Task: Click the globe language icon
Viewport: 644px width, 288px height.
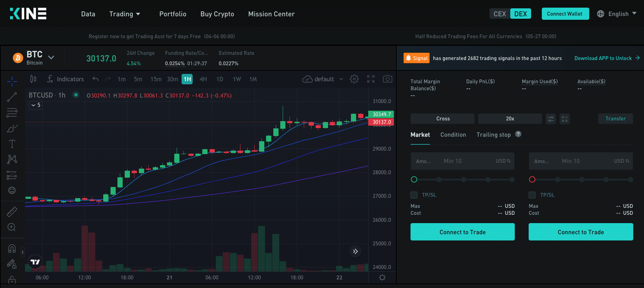Action: point(601,14)
